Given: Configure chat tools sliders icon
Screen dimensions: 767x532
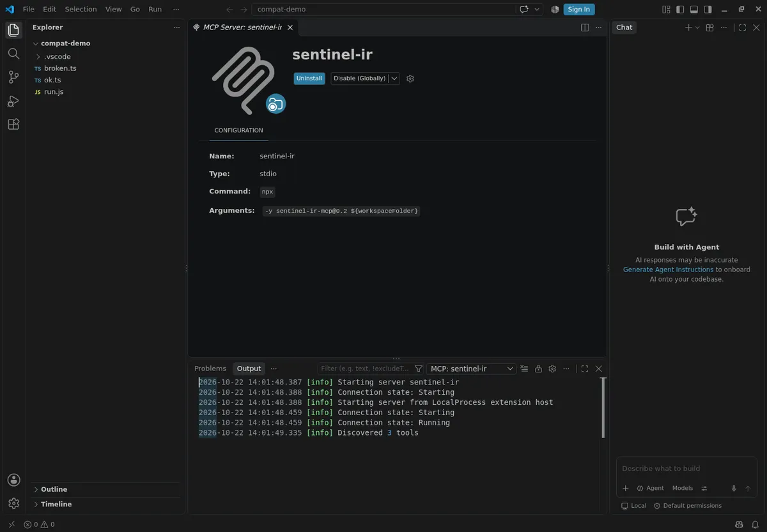Looking at the screenshot, I should click(704, 488).
